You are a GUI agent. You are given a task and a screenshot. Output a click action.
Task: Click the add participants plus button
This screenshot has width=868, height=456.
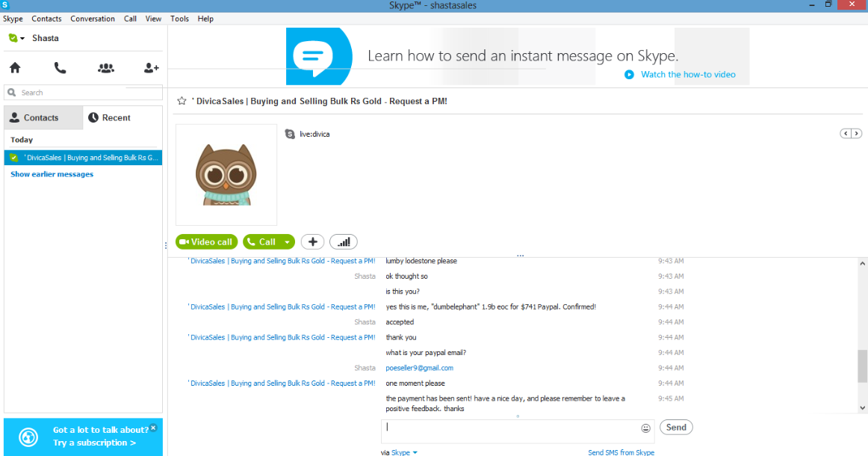[313, 242]
